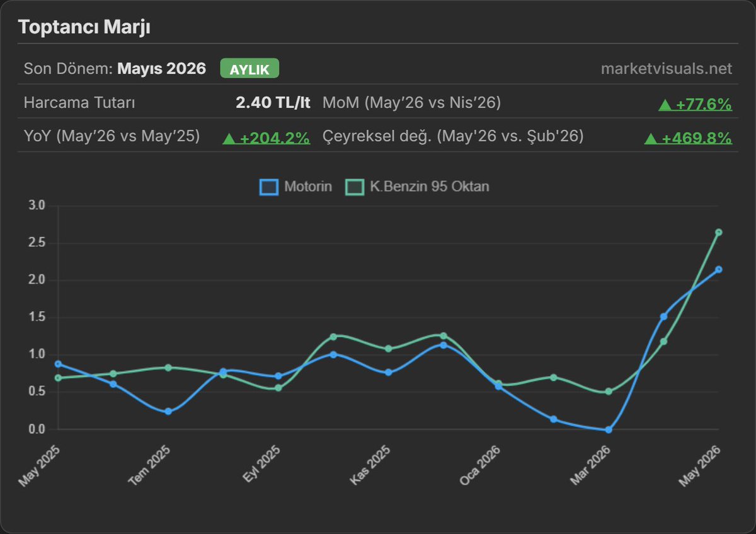
Task: Click the May 2026 x-axis label
Action: coord(700,465)
